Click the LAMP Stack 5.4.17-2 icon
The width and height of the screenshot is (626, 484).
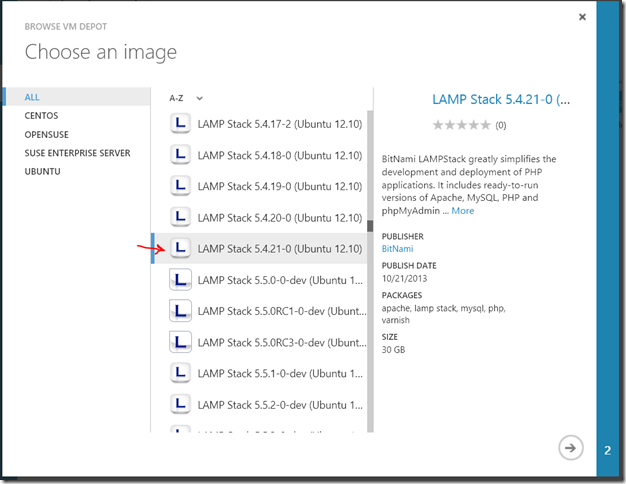[x=180, y=123]
